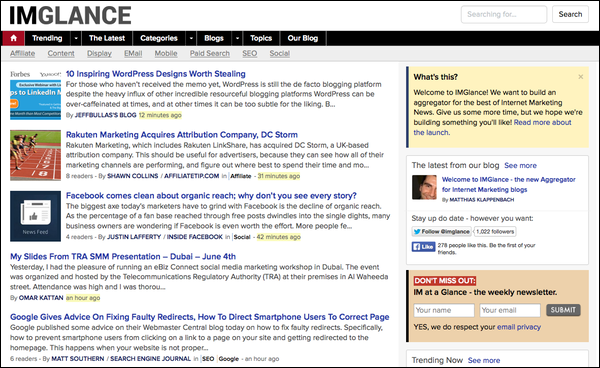Viewport: 600px width, 368px height.
Task: Open JEFFBULLAS'S BLOG author link
Action: [x=106, y=115]
